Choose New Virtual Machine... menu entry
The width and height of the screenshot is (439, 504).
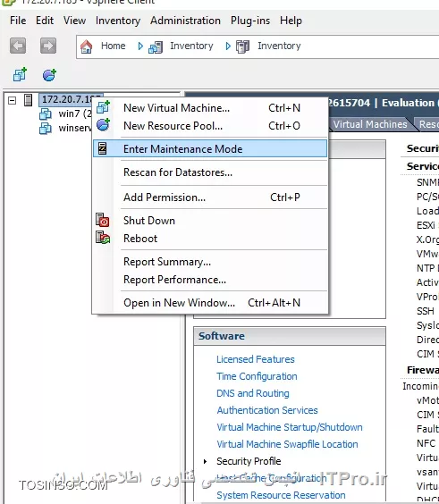point(210,107)
